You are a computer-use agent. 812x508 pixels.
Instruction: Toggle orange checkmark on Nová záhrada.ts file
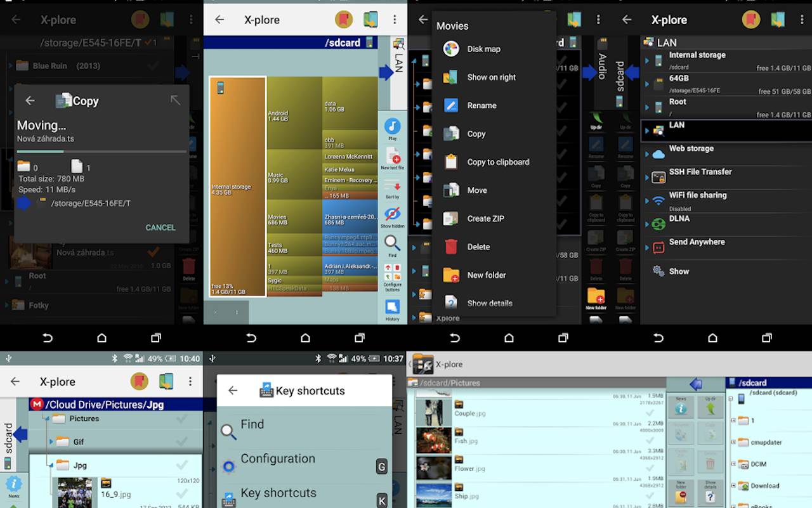153,252
